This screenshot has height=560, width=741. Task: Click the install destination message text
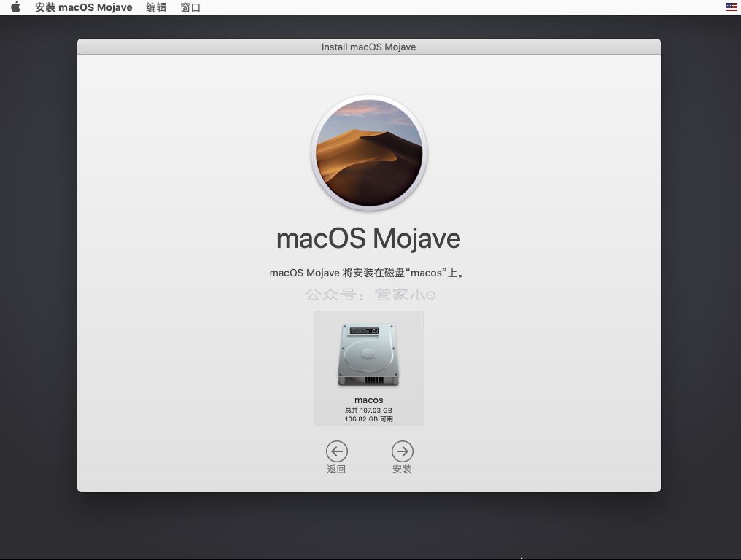click(368, 273)
